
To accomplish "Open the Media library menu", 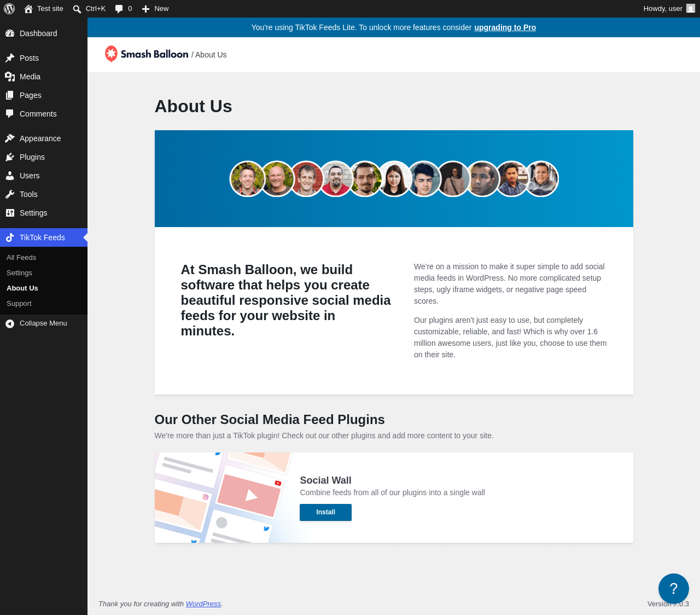I will [x=44, y=77].
